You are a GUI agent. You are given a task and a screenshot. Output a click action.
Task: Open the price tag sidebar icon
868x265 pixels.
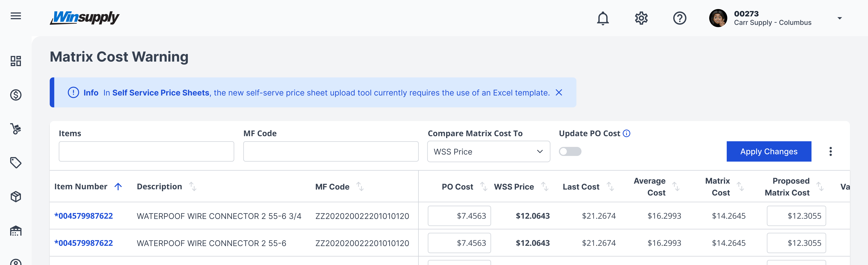tap(16, 163)
